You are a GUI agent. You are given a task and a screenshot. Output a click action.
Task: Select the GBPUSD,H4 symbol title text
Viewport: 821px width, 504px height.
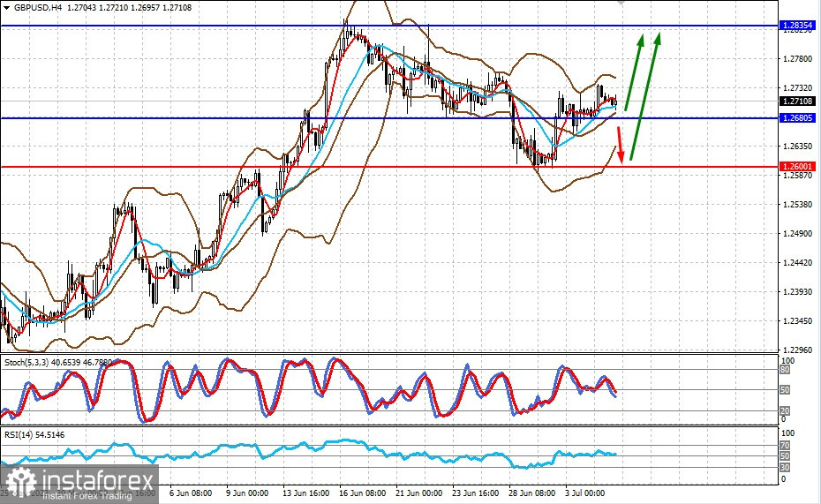pos(39,8)
